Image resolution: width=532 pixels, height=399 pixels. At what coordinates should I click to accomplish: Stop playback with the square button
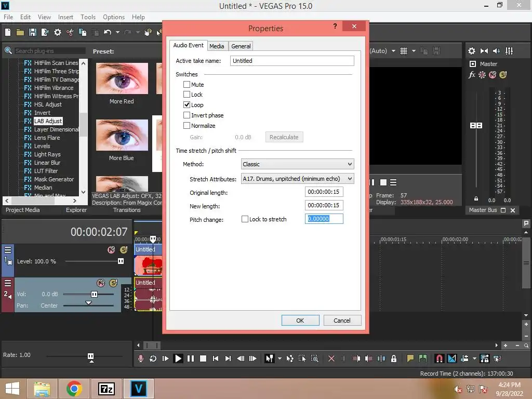203,358
